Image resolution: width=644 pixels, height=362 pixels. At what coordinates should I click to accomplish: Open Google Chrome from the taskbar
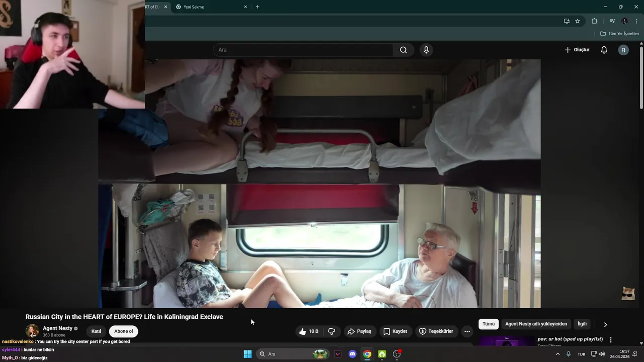367,354
